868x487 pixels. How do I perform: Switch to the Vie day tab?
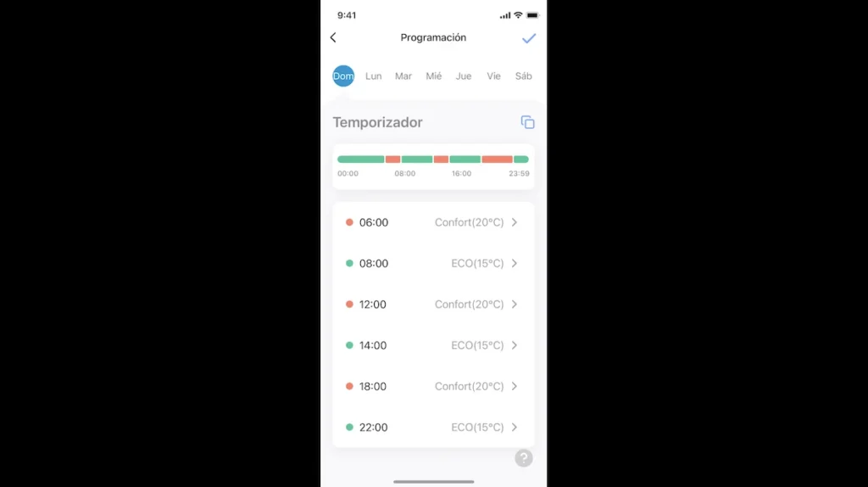(x=494, y=76)
